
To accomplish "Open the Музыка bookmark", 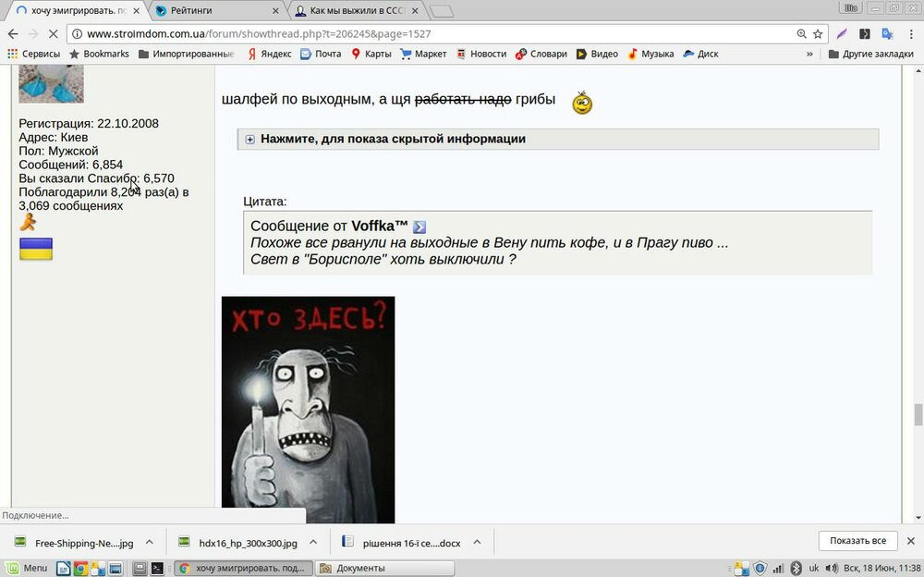I will tap(650, 54).
